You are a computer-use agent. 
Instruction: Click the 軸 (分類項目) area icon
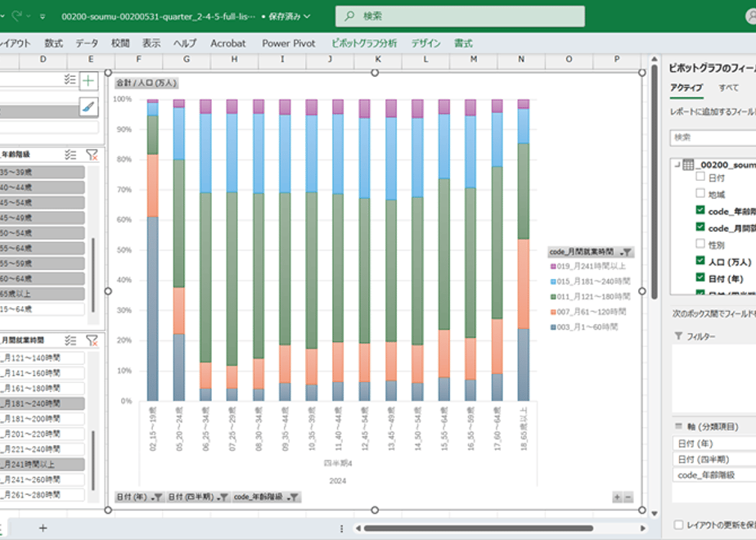(679, 426)
